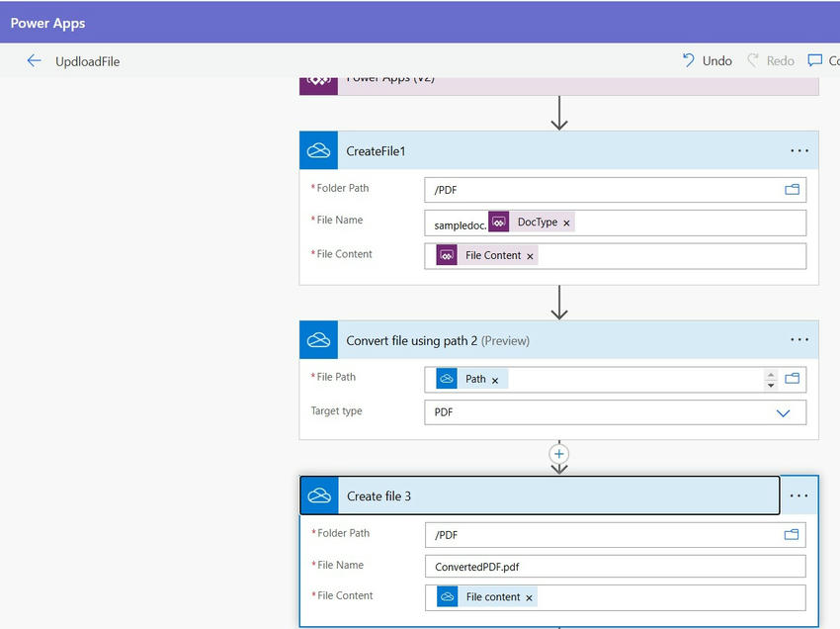Screen dimensions: 840x629
Task: Browse folders for Create file 3 Folder Path
Action: 792,535
